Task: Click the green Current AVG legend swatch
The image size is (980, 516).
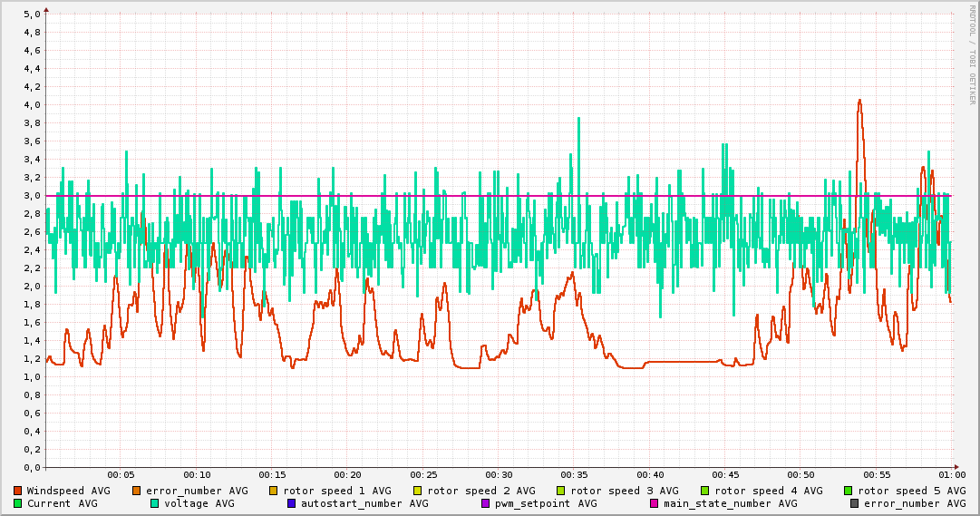Action: click(x=18, y=503)
